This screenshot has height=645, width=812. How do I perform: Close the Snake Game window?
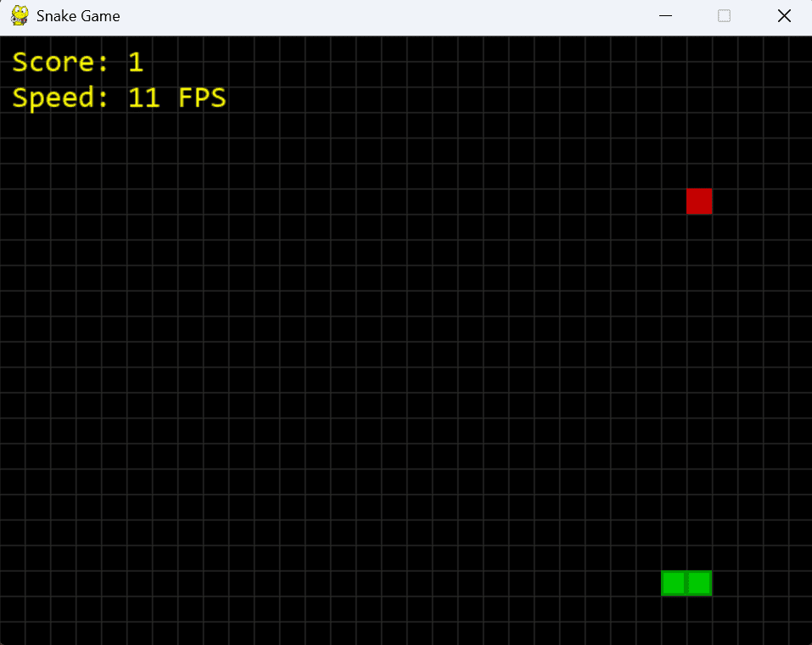(x=783, y=15)
